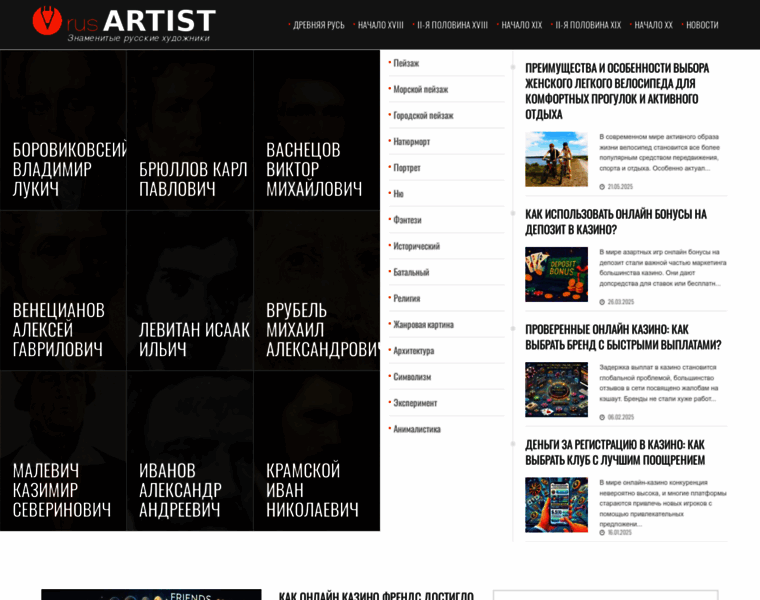760x600 pixels.
Task: Click the phone casino article thumbnail
Action: tap(556, 505)
